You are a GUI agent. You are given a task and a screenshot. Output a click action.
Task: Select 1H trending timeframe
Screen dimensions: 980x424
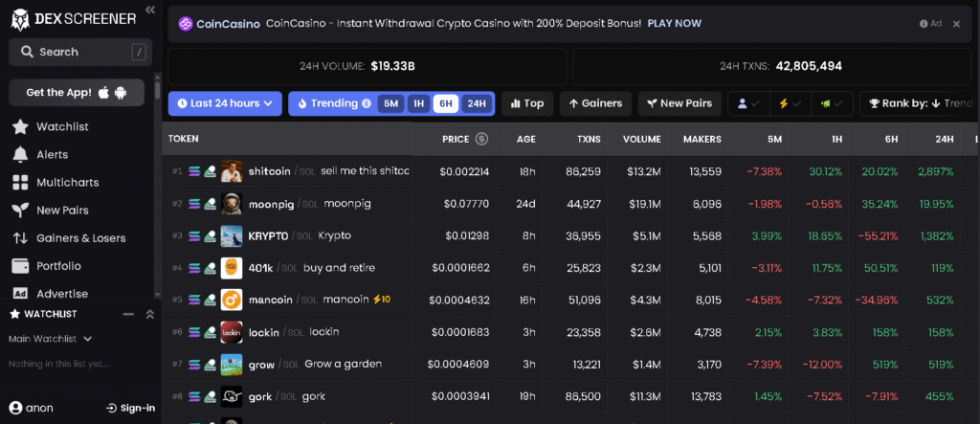click(x=419, y=103)
